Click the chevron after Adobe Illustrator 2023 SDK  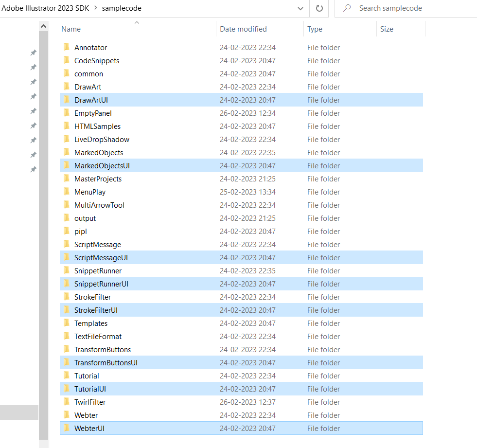[x=95, y=8]
